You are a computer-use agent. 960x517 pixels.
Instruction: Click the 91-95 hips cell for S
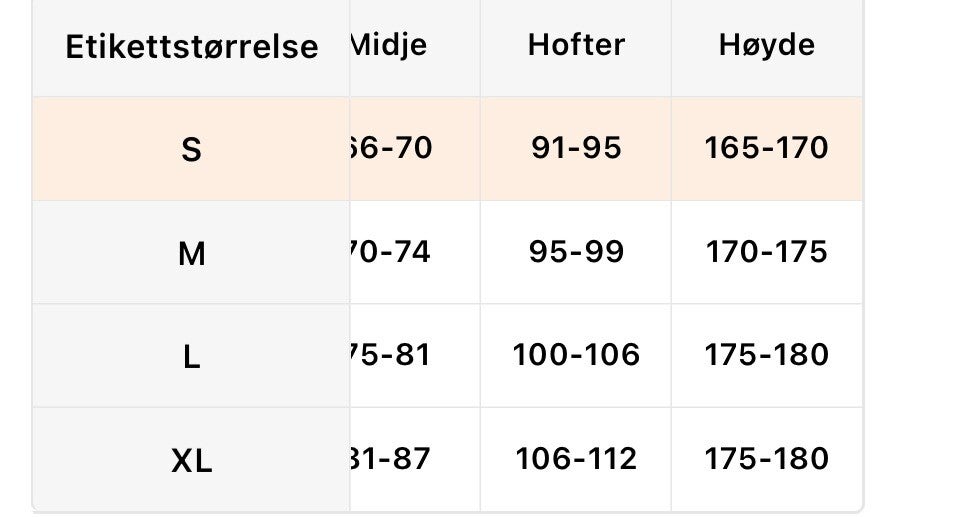point(576,148)
